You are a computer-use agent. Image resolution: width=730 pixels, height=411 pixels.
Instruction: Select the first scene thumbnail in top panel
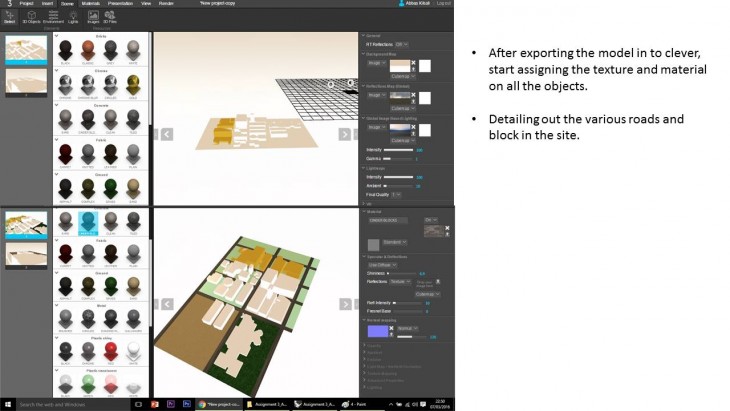tap(25, 50)
